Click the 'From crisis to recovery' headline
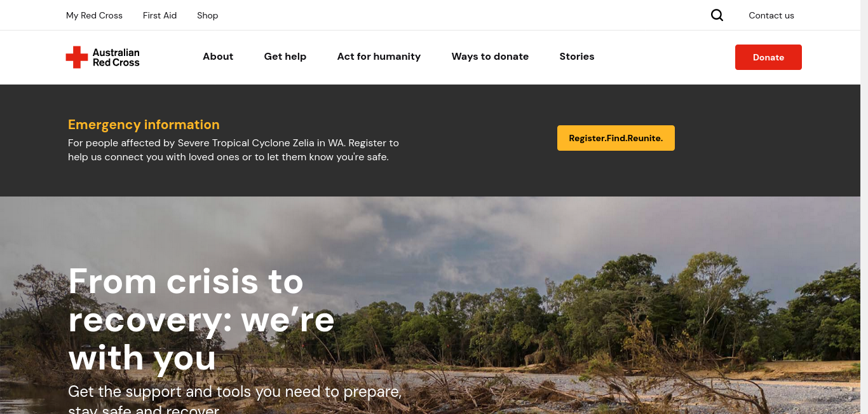The image size is (868, 414). point(201,319)
